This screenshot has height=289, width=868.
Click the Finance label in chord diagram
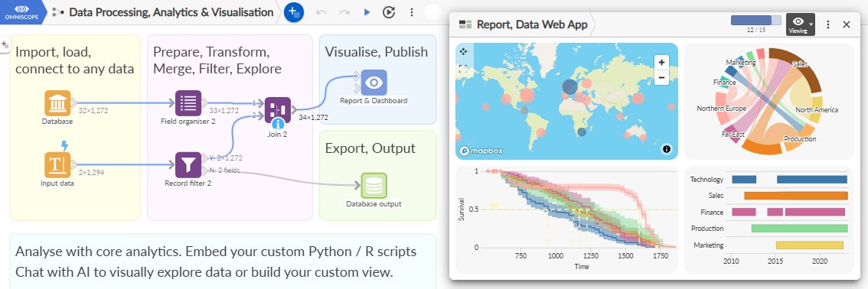tap(725, 83)
